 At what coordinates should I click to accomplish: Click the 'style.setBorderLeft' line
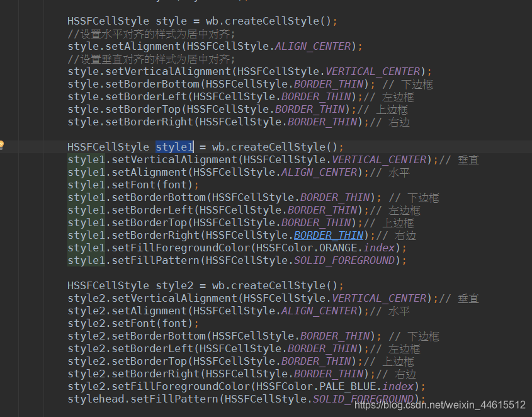241,96
